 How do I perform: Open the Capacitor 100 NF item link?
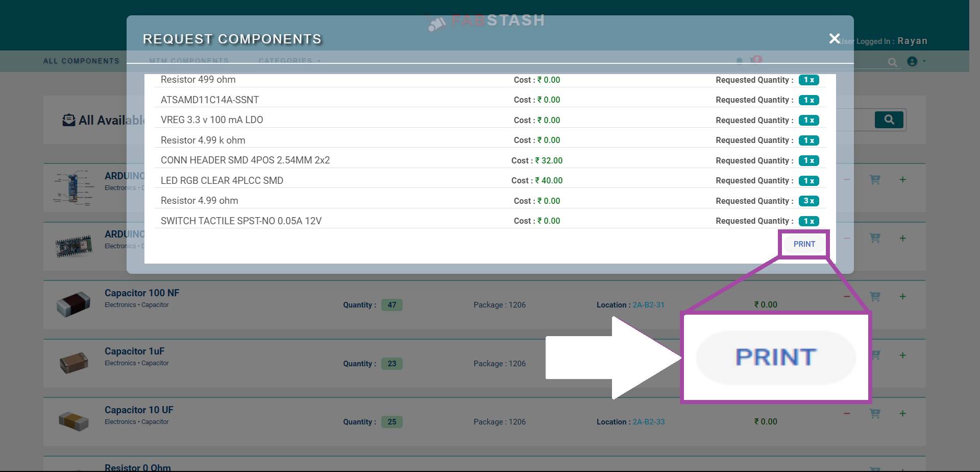tap(142, 293)
